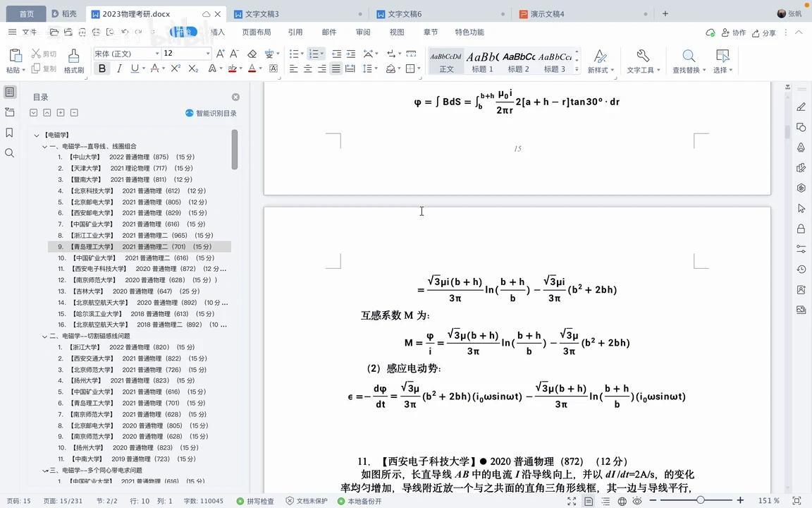
Task: Click text highlight color swatch
Action: 232,68
